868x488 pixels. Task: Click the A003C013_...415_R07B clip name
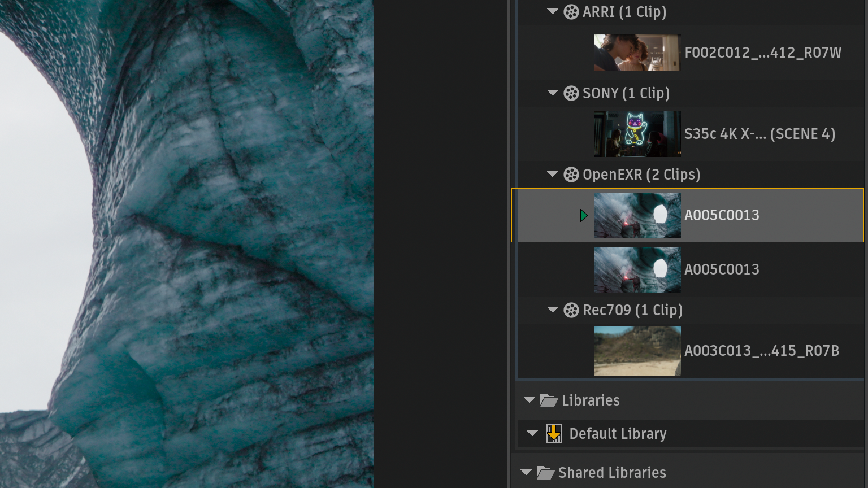[x=762, y=351]
